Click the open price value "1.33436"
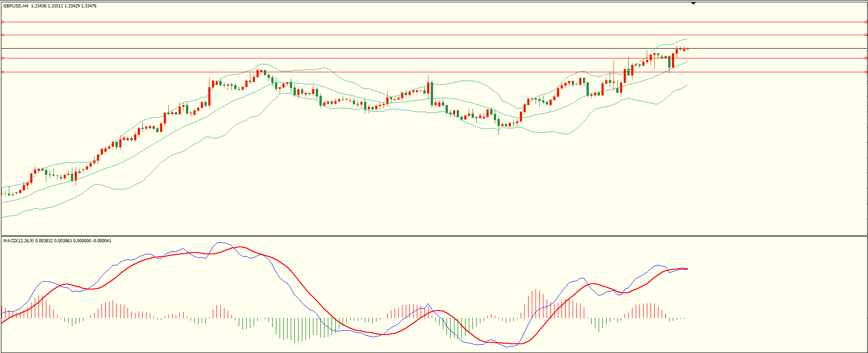Screen dimensions: 868x353 38,6
